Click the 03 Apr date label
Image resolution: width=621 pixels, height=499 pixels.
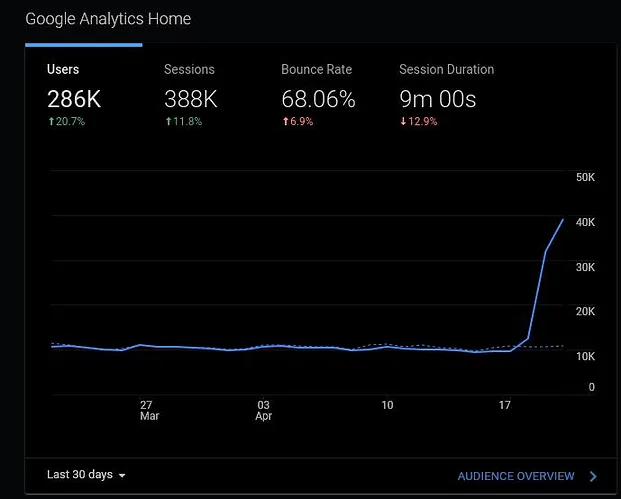263,410
